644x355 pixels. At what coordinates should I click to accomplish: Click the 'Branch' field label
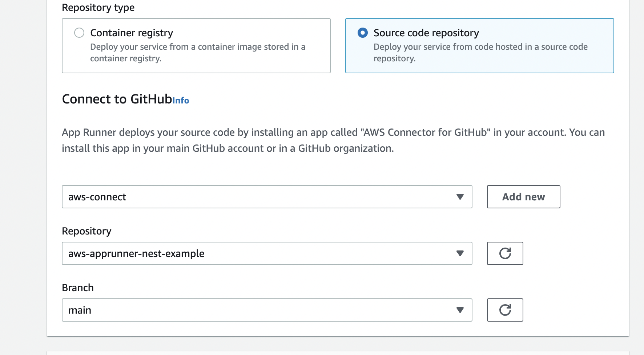78,288
